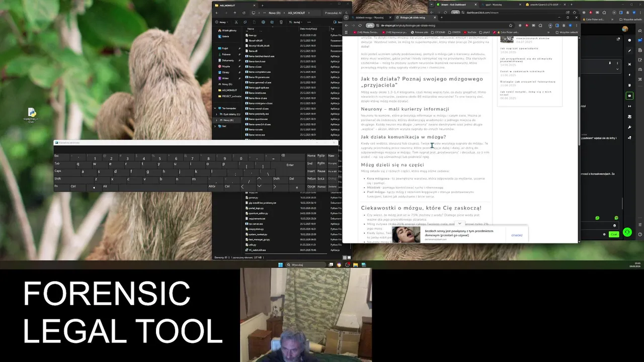Expand the bookmarks overflow chevron in front Chrome
644x362 pixels.
click(x=548, y=32)
